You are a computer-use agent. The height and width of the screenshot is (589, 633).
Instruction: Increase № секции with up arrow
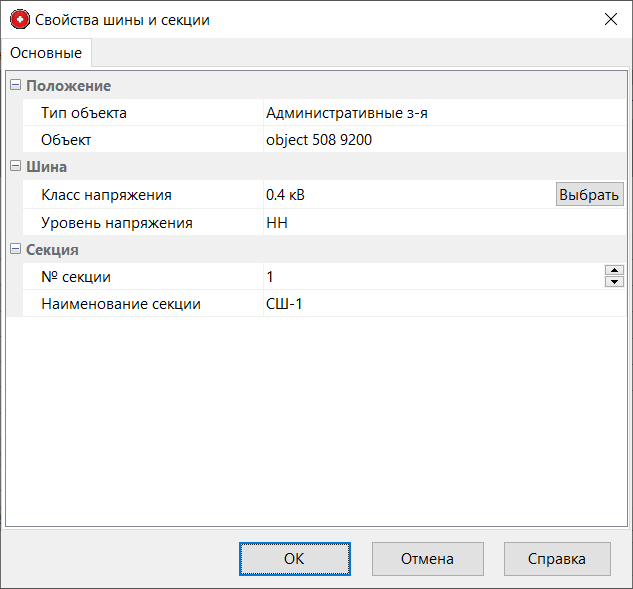[x=614, y=270]
